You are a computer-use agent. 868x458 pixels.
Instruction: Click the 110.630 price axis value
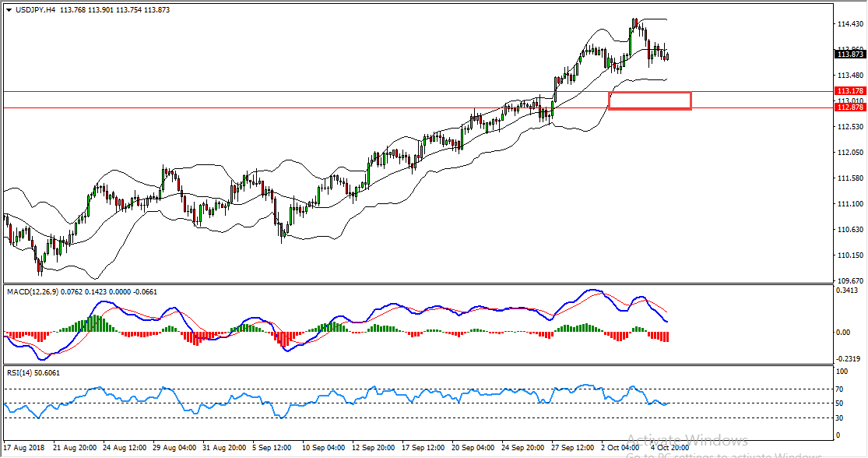[x=850, y=230]
